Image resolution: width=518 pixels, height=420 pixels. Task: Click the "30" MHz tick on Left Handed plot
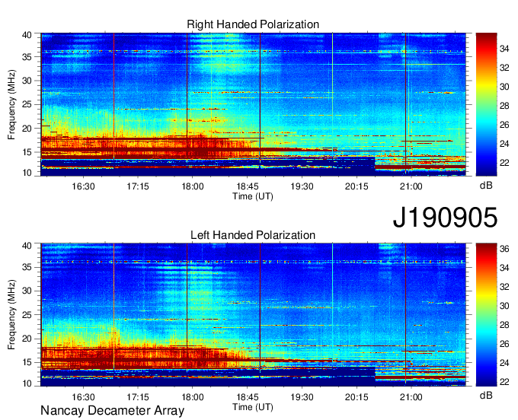27,291
